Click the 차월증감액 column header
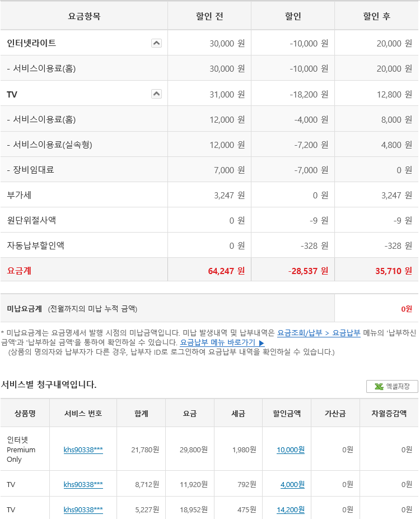Screen dimensions: 420x519 [389, 414]
